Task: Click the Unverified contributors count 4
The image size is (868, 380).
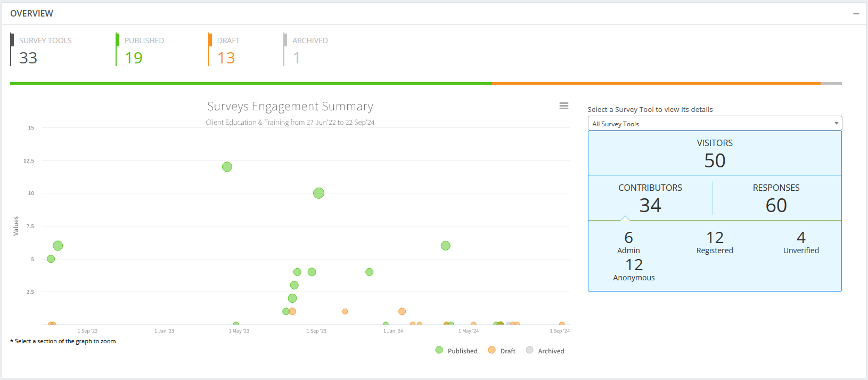Action: (x=801, y=237)
